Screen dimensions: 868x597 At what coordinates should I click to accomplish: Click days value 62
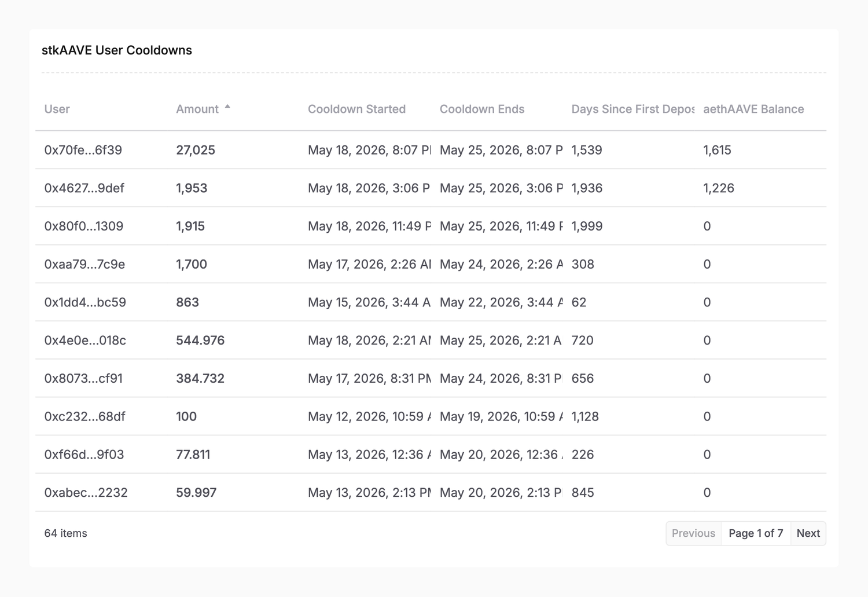pyautogui.click(x=579, y=302)
